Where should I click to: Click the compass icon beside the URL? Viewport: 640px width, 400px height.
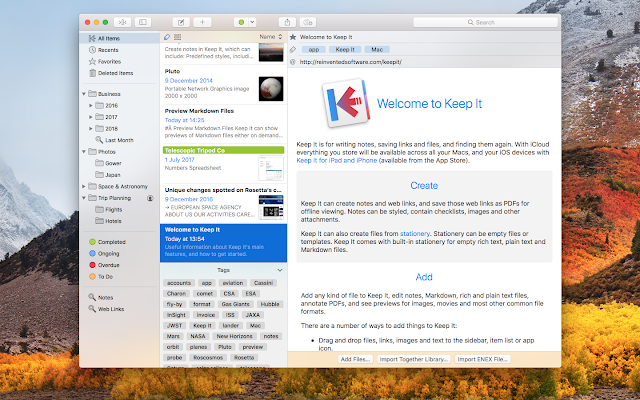(x=293, y=62)
